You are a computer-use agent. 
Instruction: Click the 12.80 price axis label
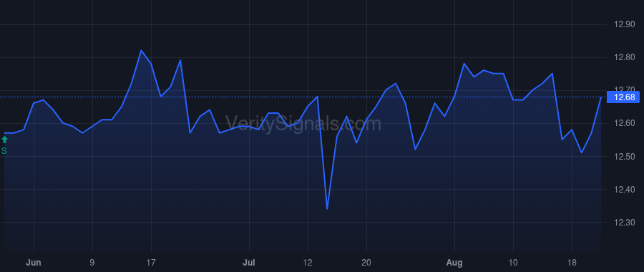click(624, 57)
